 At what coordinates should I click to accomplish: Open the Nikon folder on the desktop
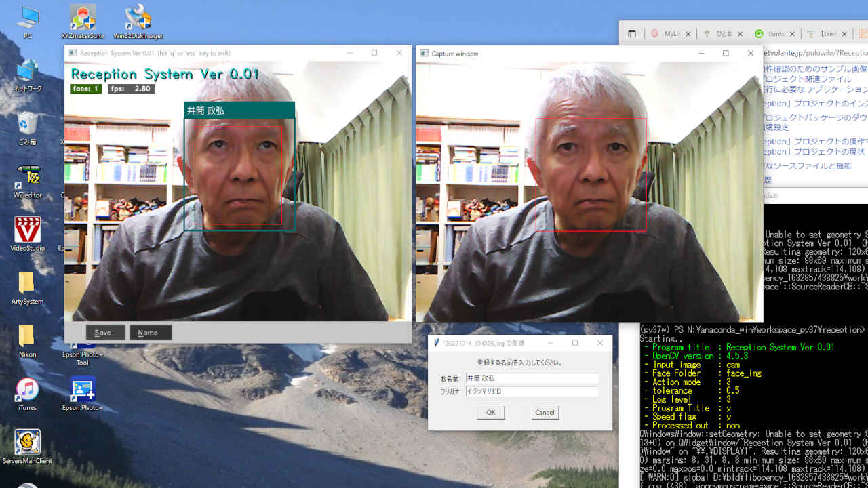coord(27,337)
